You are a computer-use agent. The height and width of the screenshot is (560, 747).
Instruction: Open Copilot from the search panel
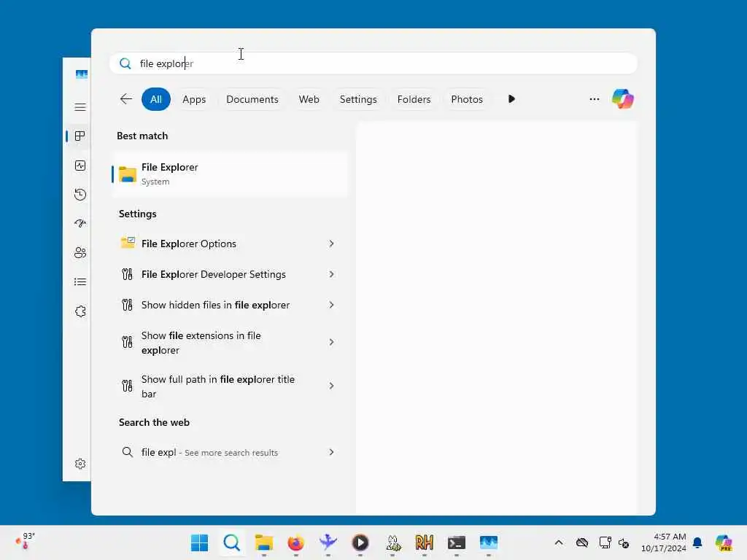tap(623, 99)
